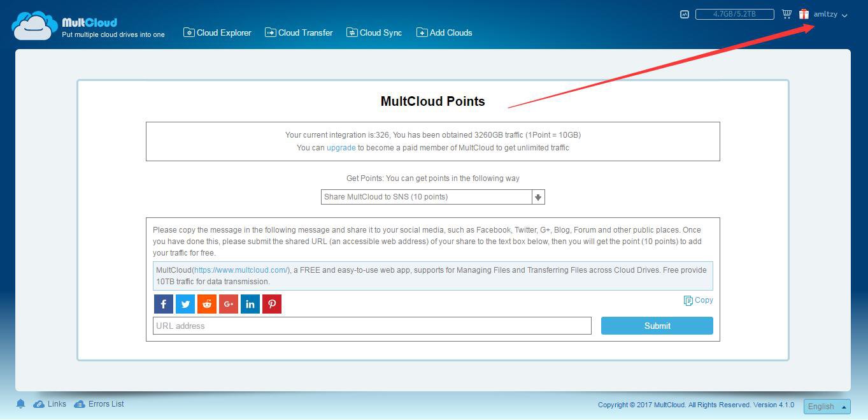Click the MultCloud cloud logo
The height and width of the screenshot is (420, 868).
[x=35, y=25]
